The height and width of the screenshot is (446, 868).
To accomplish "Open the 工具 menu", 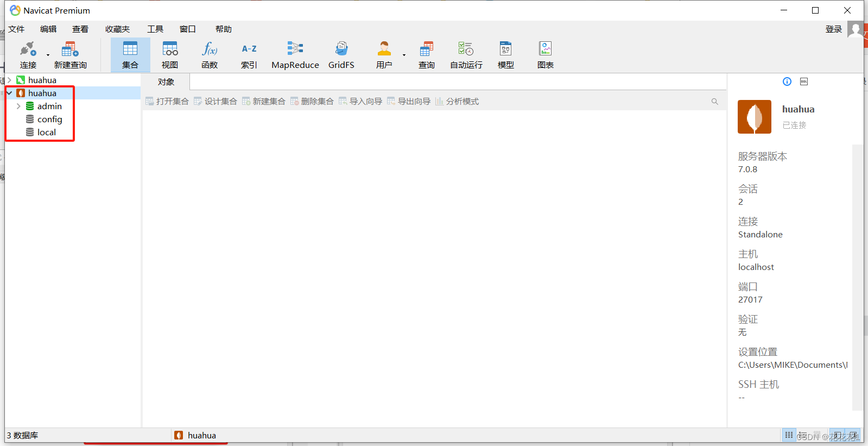I will click(x=155, y=29).
